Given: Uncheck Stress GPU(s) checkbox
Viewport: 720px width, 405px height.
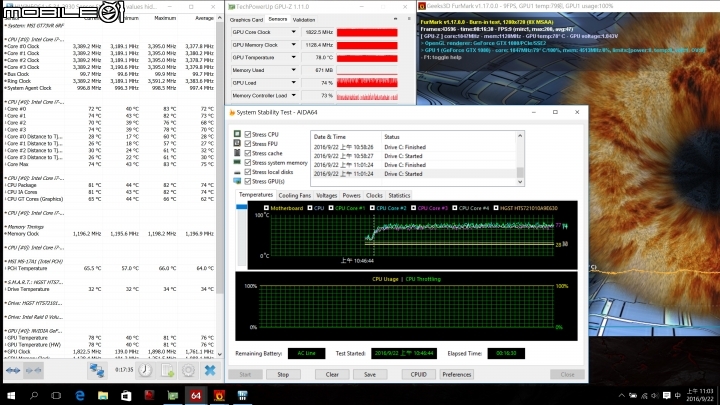Looking at the screenshot, I should click(248, 181).
